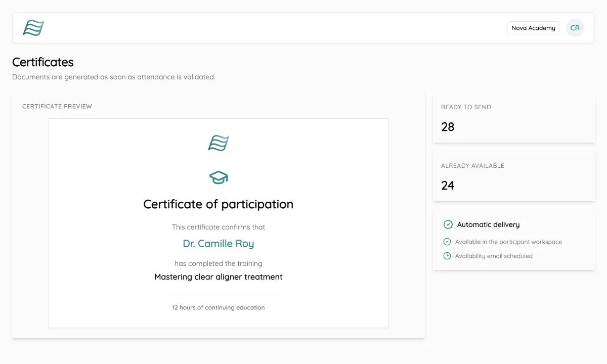This screenshot has width=607, height=364.
Task: Click the Automatic delivery check badge icon
Action: pos(448,224)
